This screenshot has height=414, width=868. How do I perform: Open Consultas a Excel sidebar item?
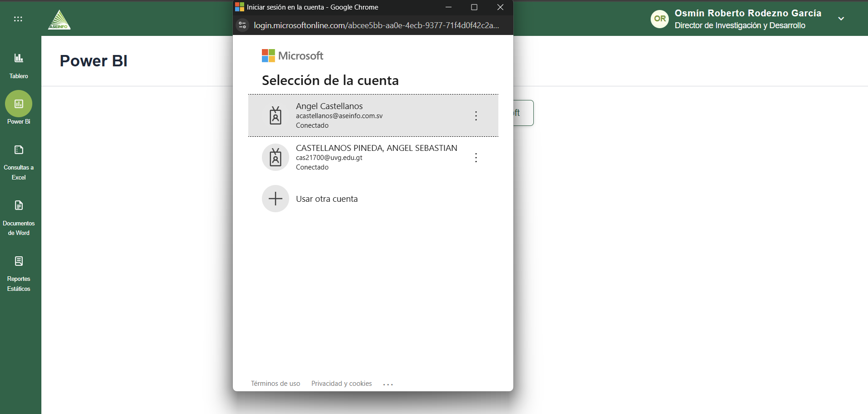coord(19,163)
